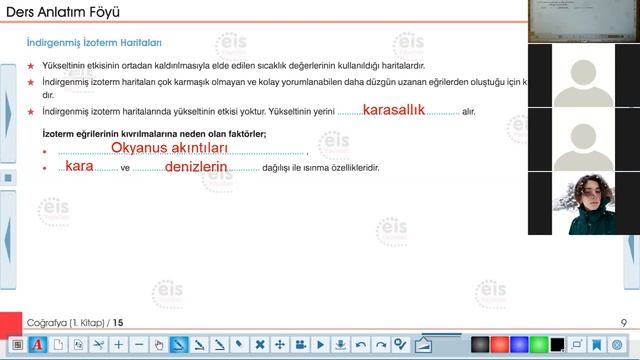Click the shared screen video thumbnail at the top

click(584, 21)
